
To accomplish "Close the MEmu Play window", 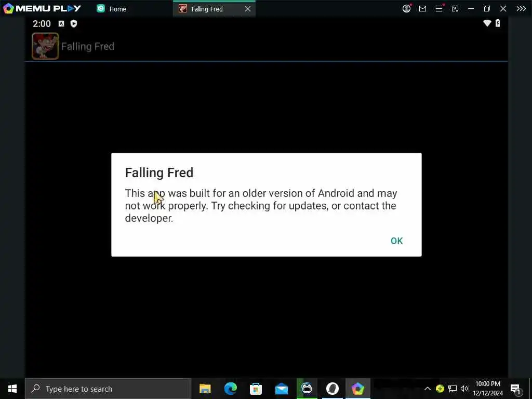I will point(503,9).
